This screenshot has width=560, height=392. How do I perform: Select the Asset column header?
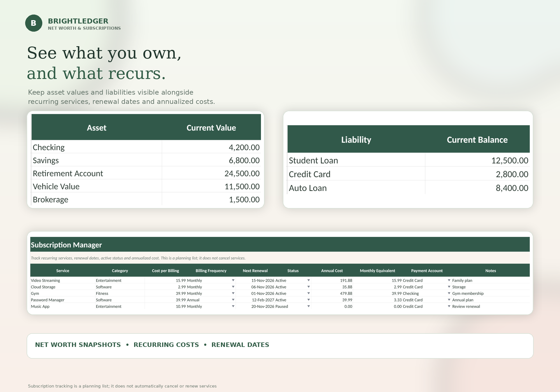click(97, 127)
